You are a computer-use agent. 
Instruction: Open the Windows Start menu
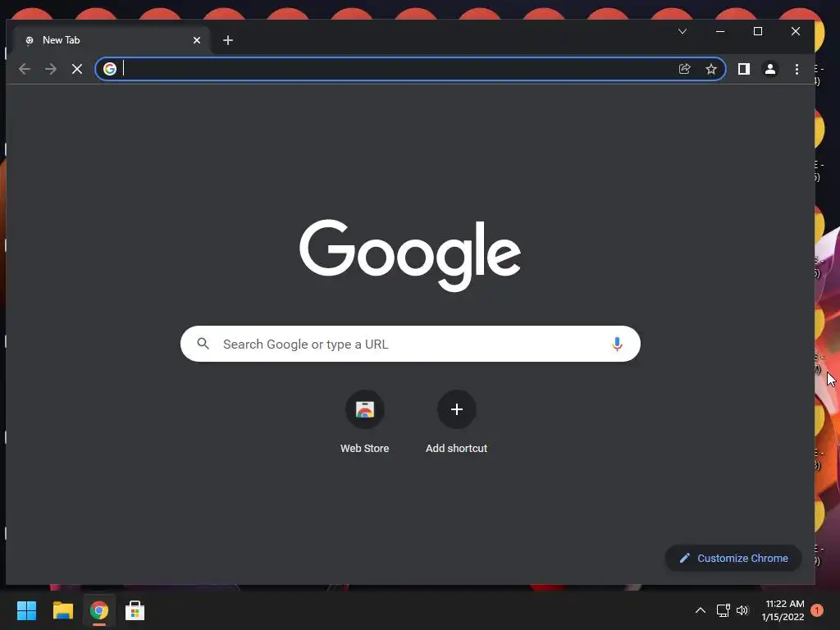coord(26,610)
